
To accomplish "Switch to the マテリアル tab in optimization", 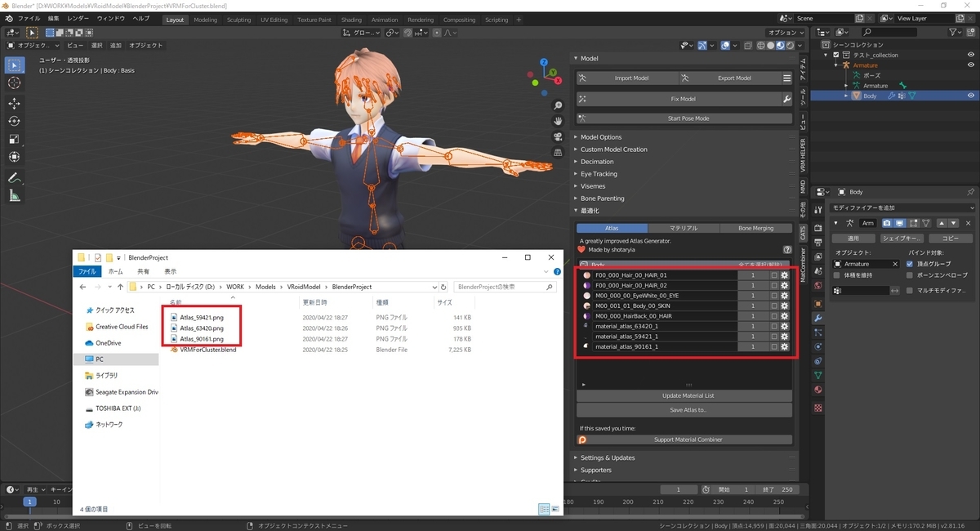I will (x=684, y=228).
